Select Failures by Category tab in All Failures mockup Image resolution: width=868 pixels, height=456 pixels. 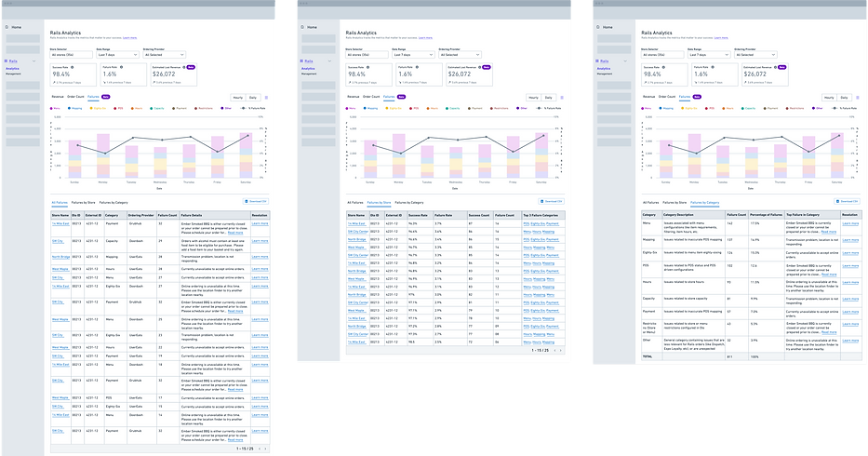point(114,203)
